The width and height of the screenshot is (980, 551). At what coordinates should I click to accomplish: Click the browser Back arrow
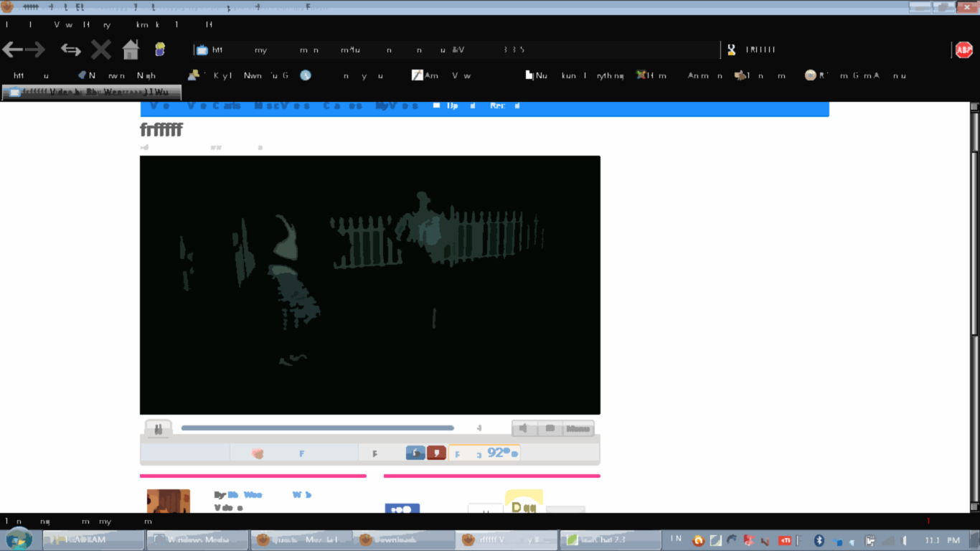point(13,50)
